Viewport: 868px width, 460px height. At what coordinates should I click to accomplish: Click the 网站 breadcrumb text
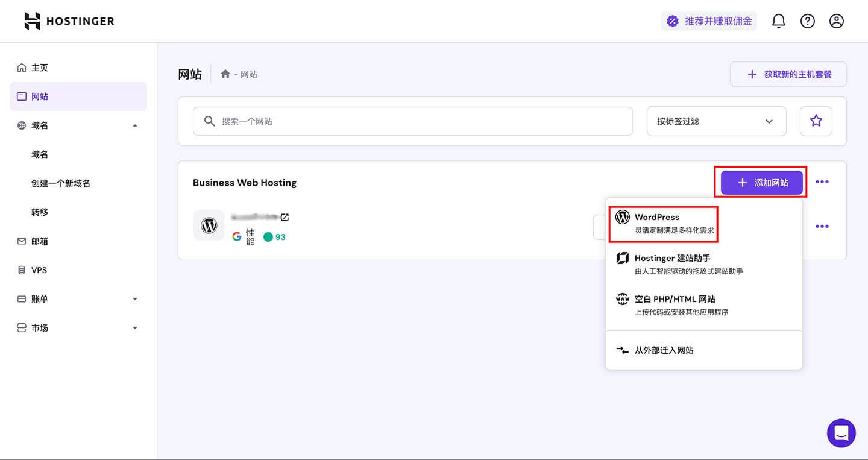click(x=249, y=74)
